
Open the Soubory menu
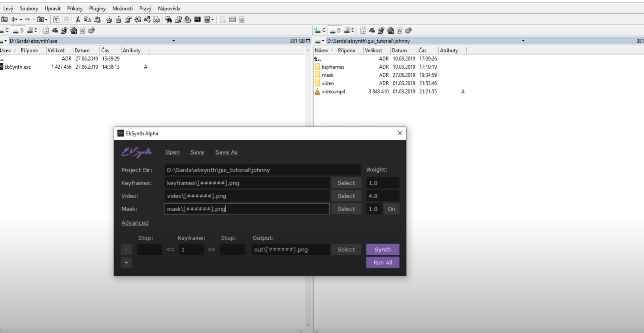point(29,8)
